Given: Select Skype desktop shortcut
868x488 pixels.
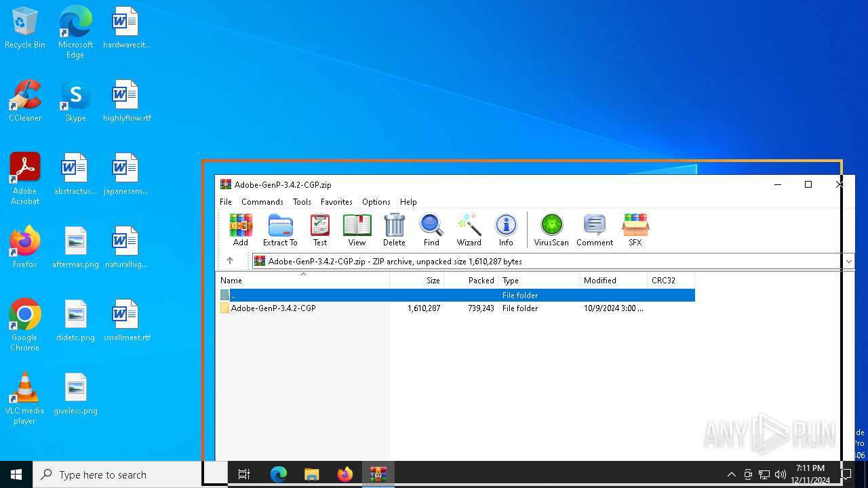Looking at the screenshot, I should click(75, 102).
